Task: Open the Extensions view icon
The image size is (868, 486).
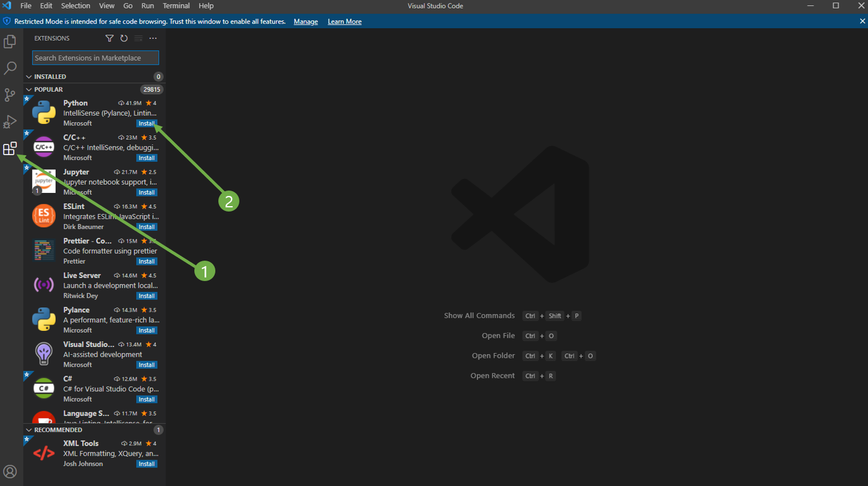Action: pyautogui.click(x=10, y=149)
